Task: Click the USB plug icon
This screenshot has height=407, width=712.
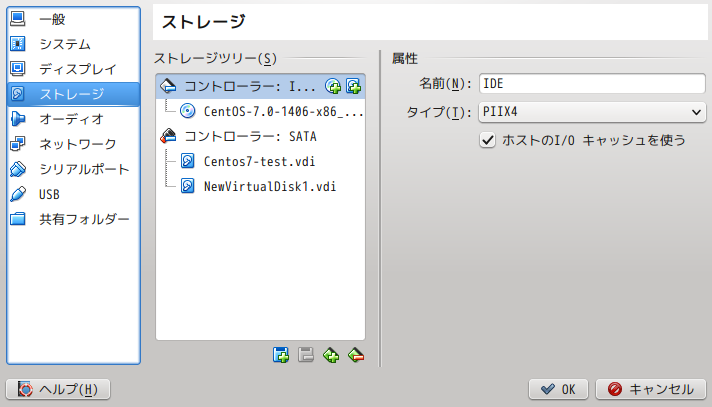Action: click(x=18, y=194)
